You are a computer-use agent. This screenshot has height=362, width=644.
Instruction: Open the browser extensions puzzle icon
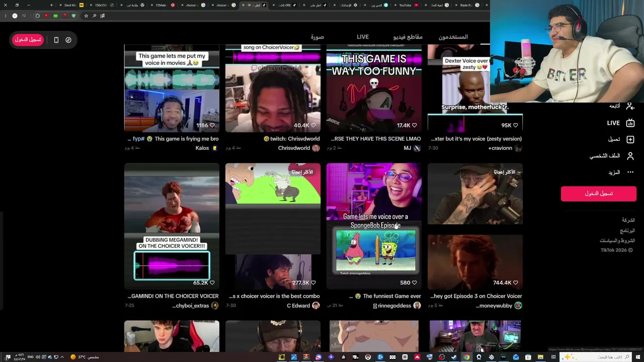click(37, 16)
